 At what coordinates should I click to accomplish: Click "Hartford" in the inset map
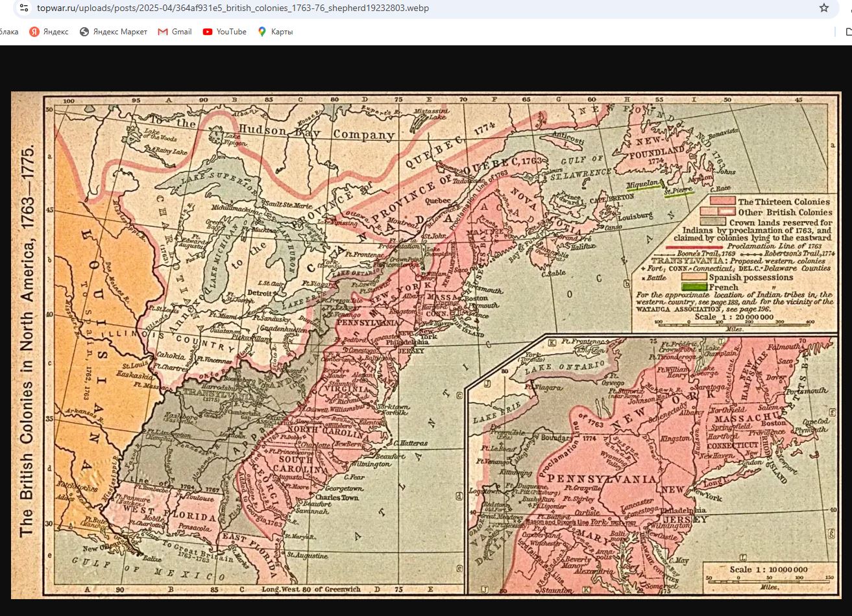coord(723,436)
